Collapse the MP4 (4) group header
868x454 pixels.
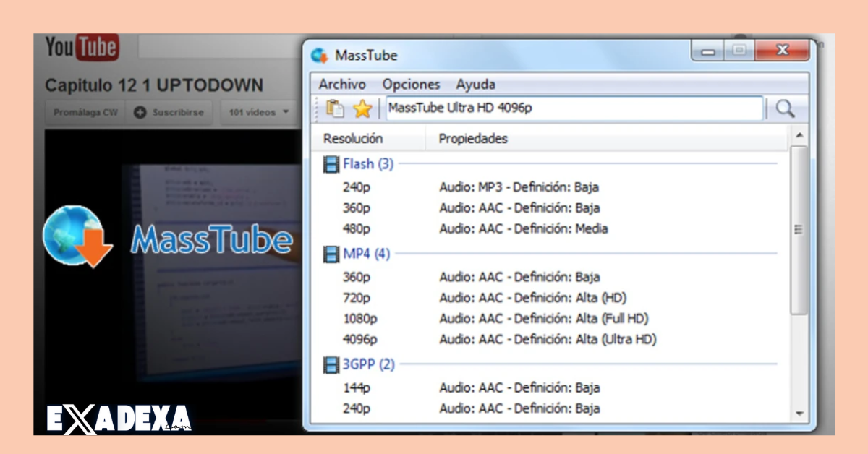[x=366, y=254]
